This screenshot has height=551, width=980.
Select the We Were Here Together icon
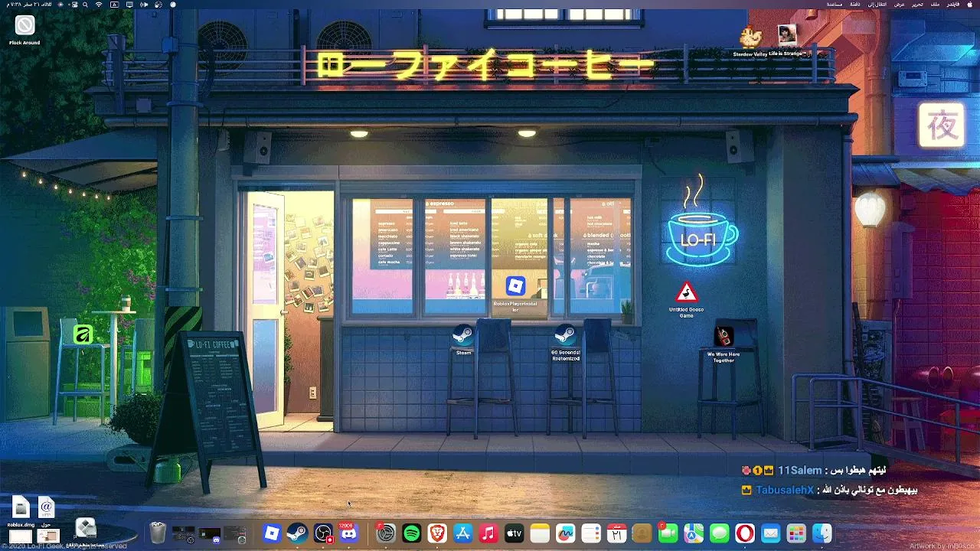(724, 337)
